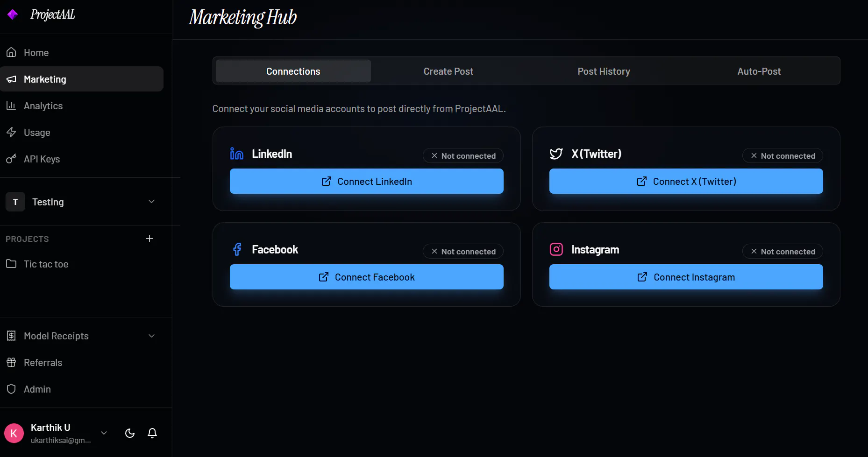This screenshot has width=868, height=457.
Task: Click the X (Twitter) card title text
Action: pyautogui.click(x=596, y=154)
